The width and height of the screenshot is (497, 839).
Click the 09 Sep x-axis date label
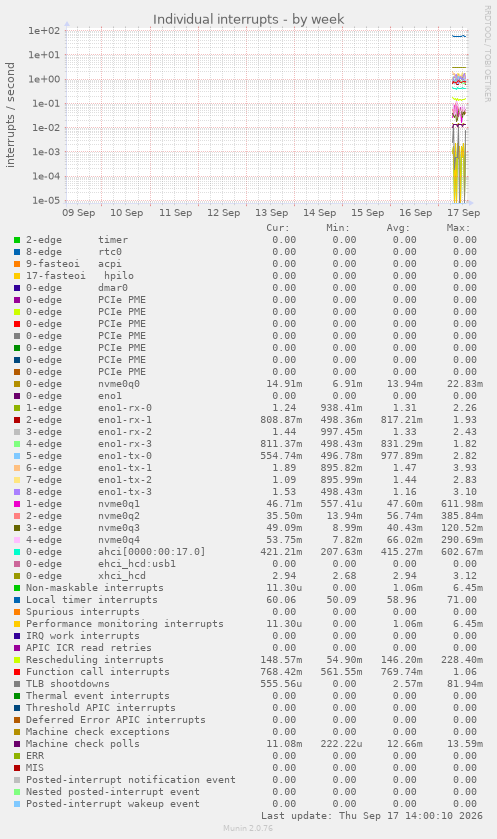tap(79, 213)
